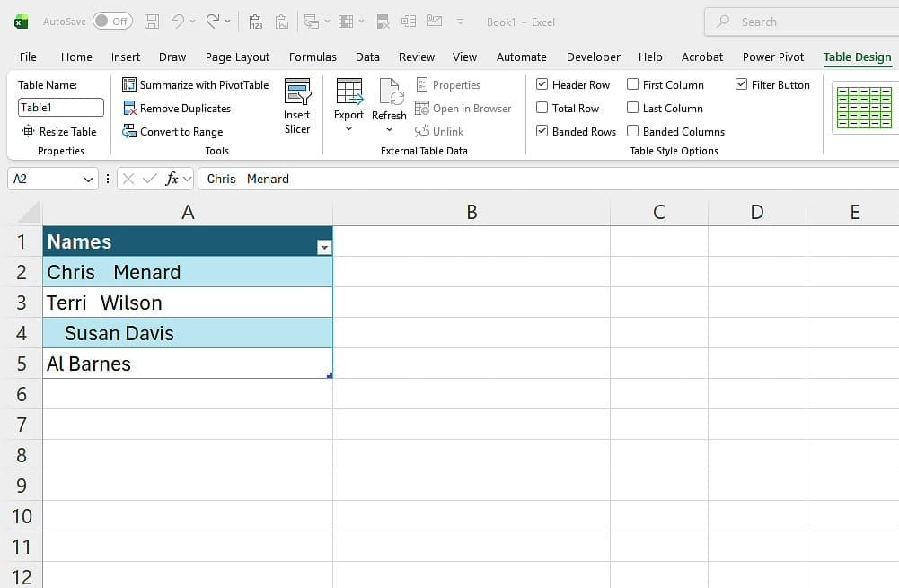This screenshot has width=899, height=588.
Task: Click the Unlink icon
Action: point(422,131)
